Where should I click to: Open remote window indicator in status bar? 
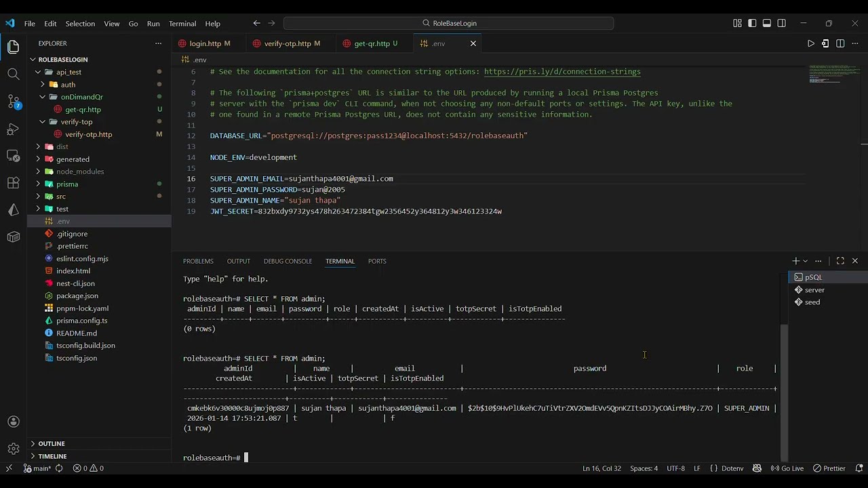tap(9, 468)
